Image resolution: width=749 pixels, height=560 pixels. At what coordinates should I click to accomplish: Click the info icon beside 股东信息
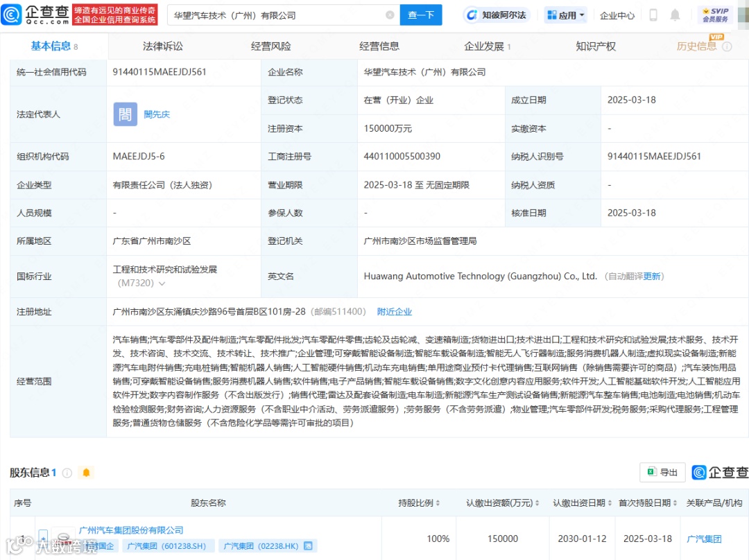[x=67, y=473]
